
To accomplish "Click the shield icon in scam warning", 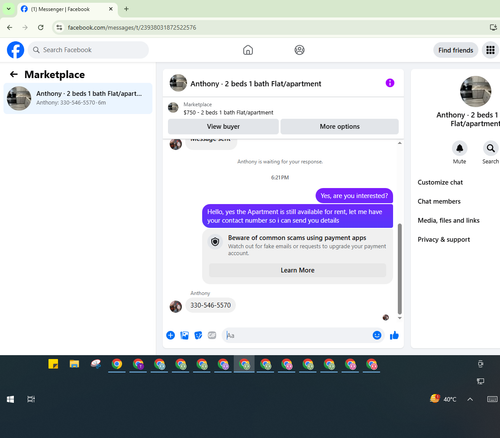I will tap(215, 241).
